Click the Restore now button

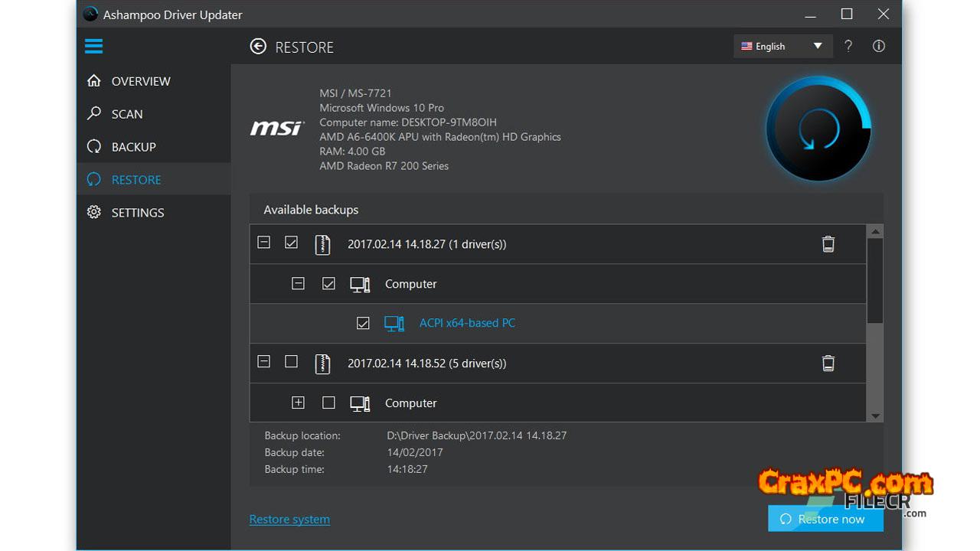825,519
